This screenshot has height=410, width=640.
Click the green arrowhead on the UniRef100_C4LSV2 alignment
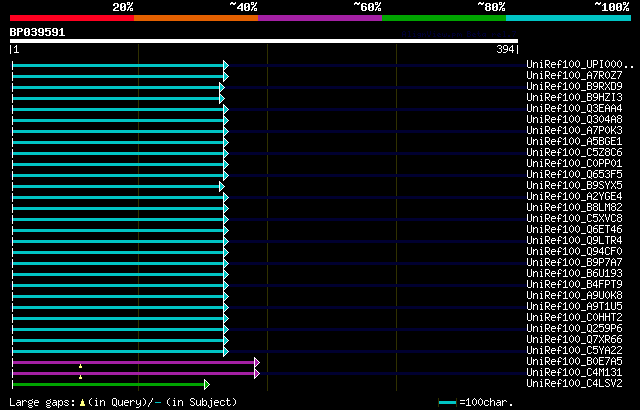point(207,384)
